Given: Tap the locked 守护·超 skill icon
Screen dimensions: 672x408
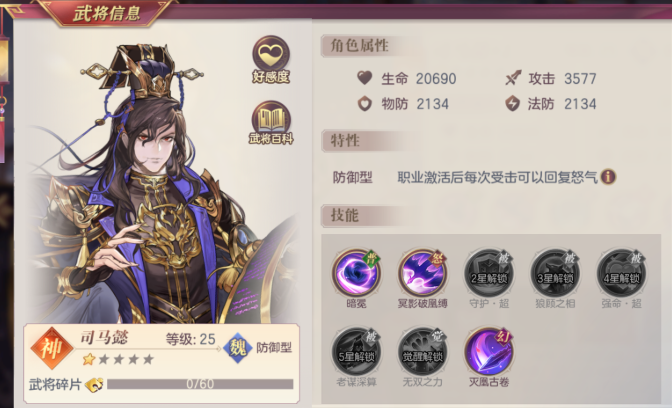Looking at the screenshot, I should tap(489, 273).
